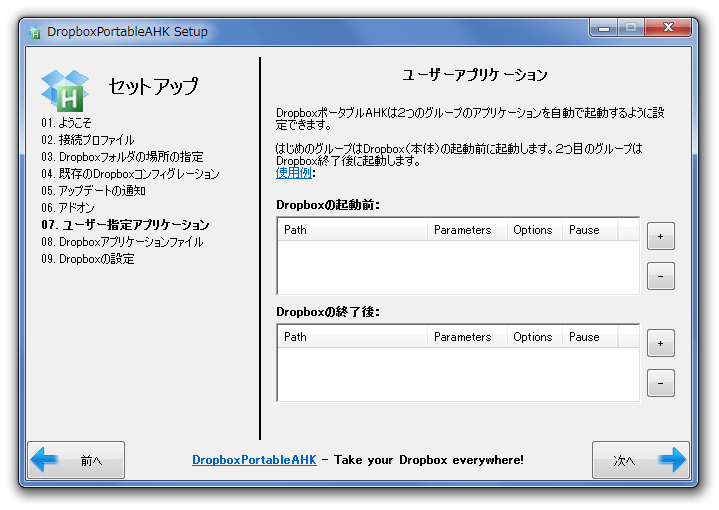Click Options column header in Dropboxの起動前 list

click(x=535, y=229)
